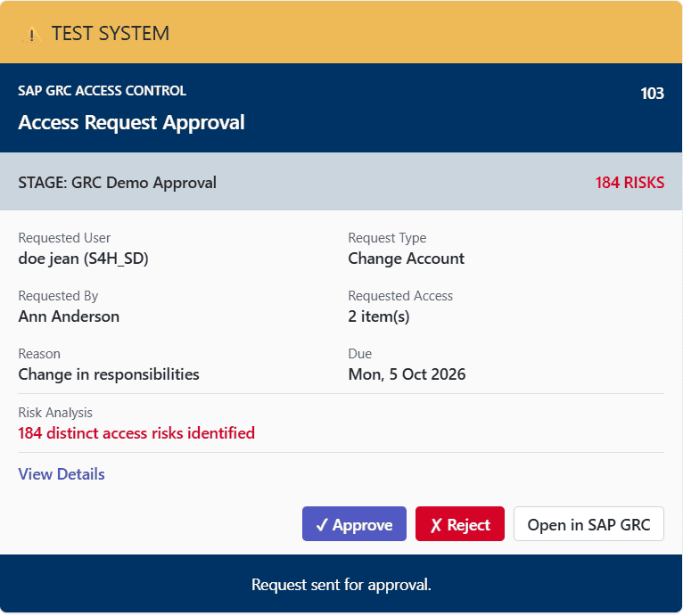Reject the access request
The width and height of the screenshot is (683, 616).
click(x=459, y=524)
